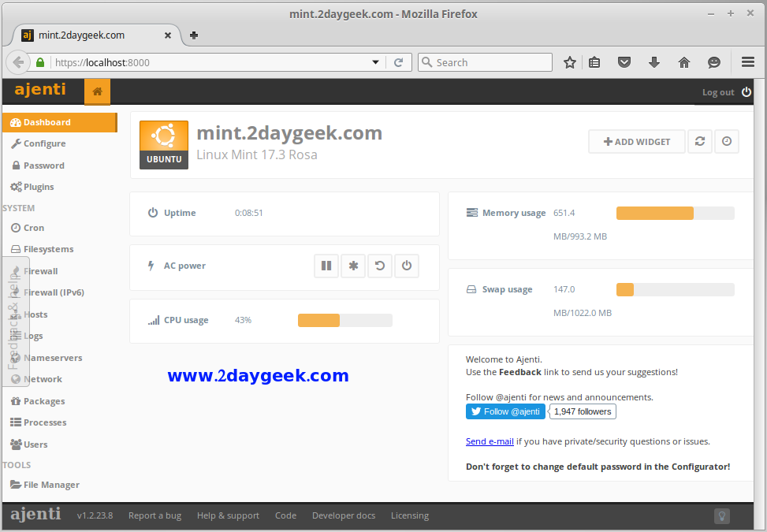Click Licensing footer link
The width and height of the screenshot is (767, 532).
tap(409, 515)
